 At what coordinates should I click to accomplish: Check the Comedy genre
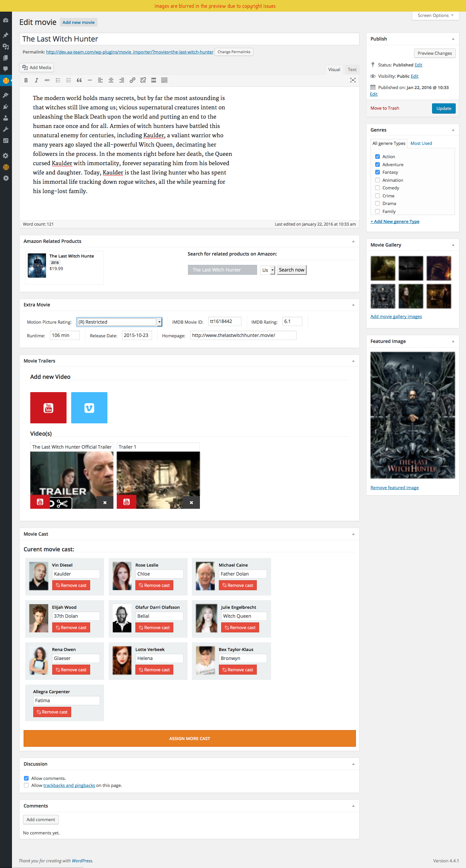[x=377, y=188]
